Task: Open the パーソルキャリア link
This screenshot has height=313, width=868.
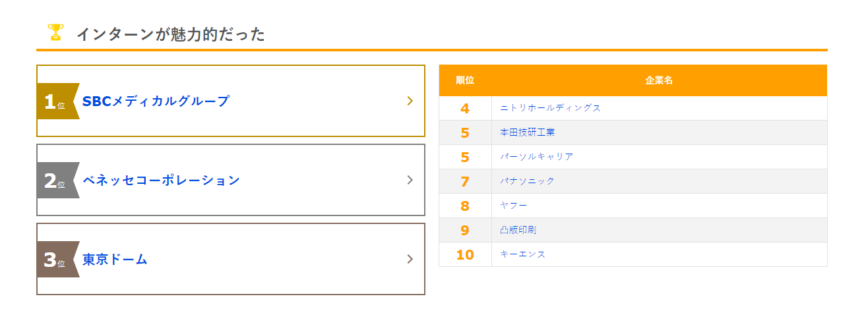Action: pos(536,157)
